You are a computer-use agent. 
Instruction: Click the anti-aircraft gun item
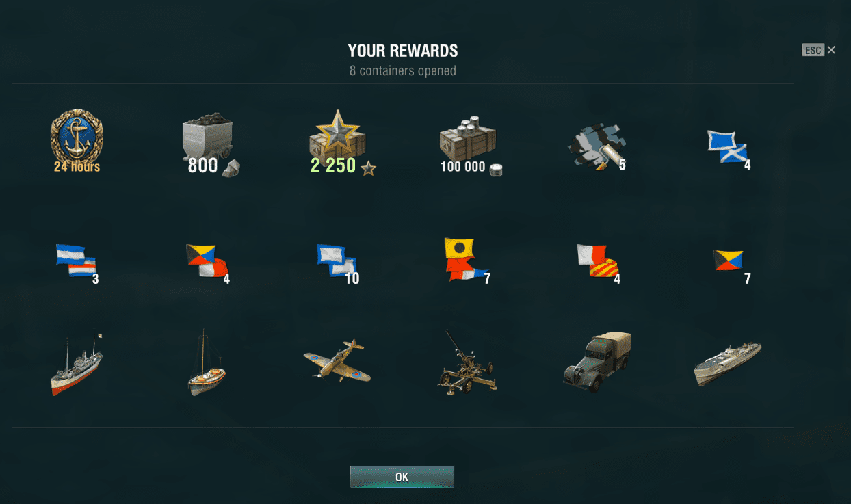(x=467, y=363)
